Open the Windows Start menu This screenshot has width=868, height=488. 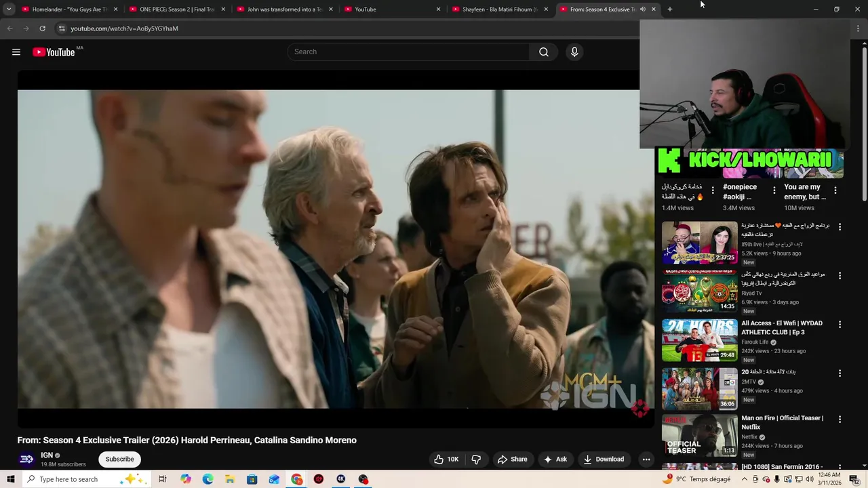(x=11, y=479)
